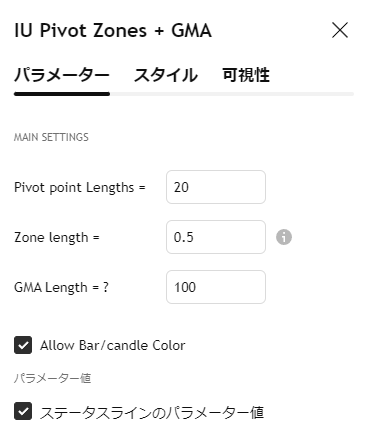The height and width of the screenshot is (438, 371).
Task: Select the パラメーター tab
Action: point(62,75)
